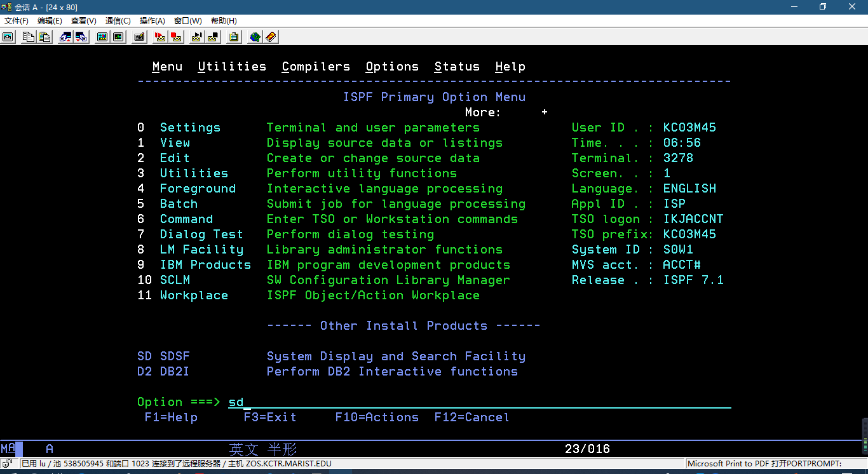Click the Send File to Host icon
Screen dimensions: 868x474
click(x=65, y=37)
